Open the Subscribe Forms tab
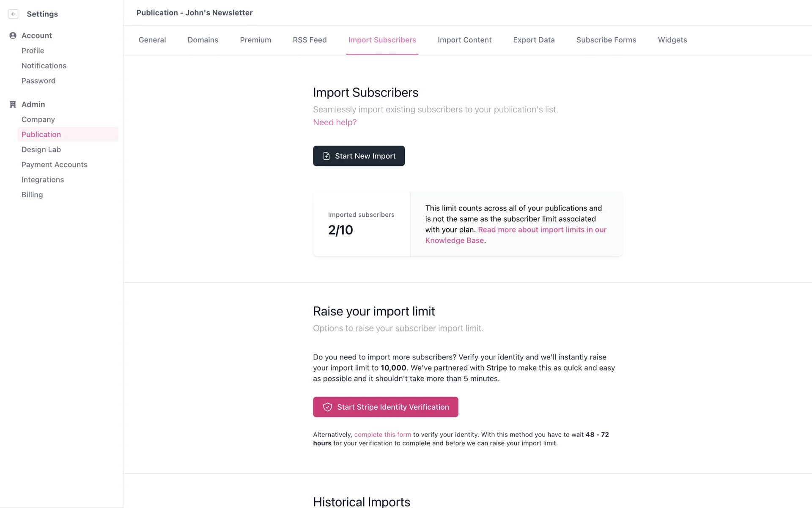 point(606,40)
